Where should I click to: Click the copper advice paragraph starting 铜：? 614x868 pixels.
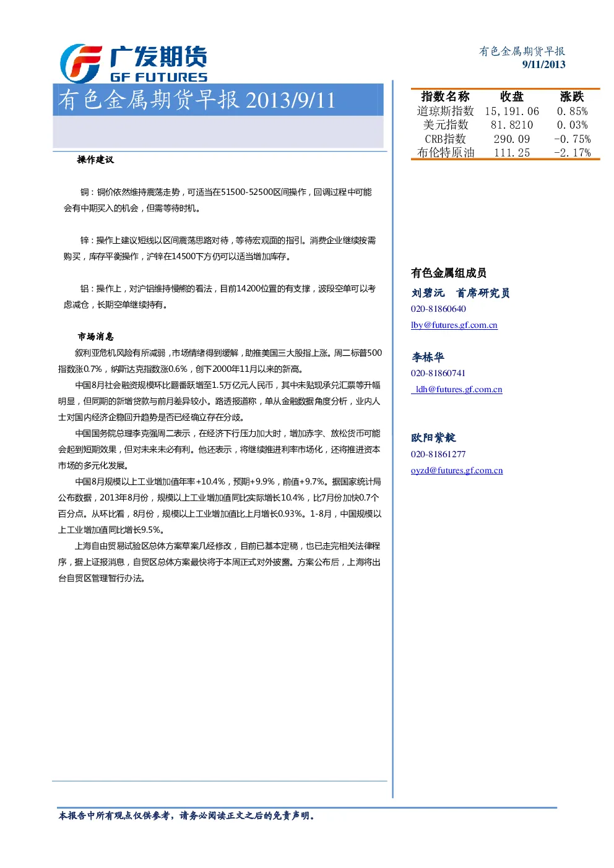pyautogui.click(x=218, y=200)
